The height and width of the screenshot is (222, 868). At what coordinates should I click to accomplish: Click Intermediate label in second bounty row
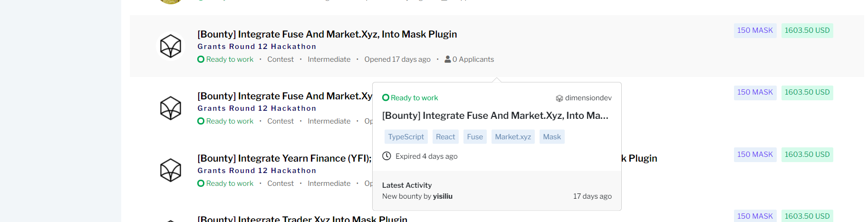[x=329, y=121]
